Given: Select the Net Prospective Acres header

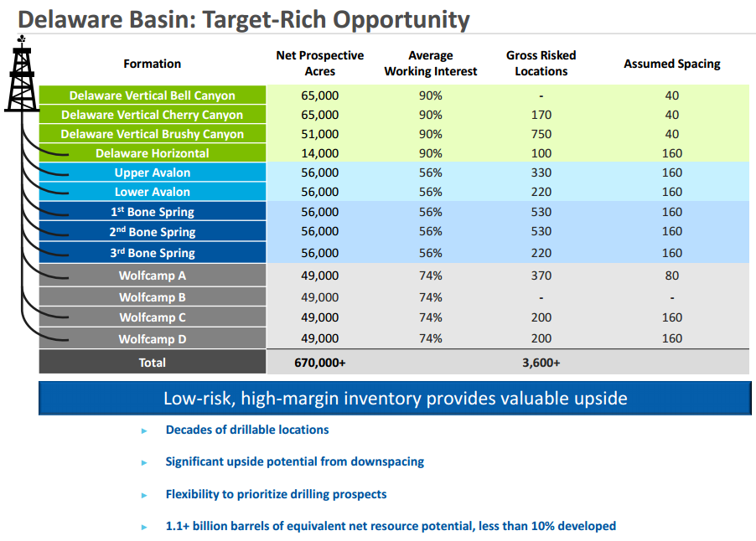Looking at the screenshot, I should tap(319, 64).
